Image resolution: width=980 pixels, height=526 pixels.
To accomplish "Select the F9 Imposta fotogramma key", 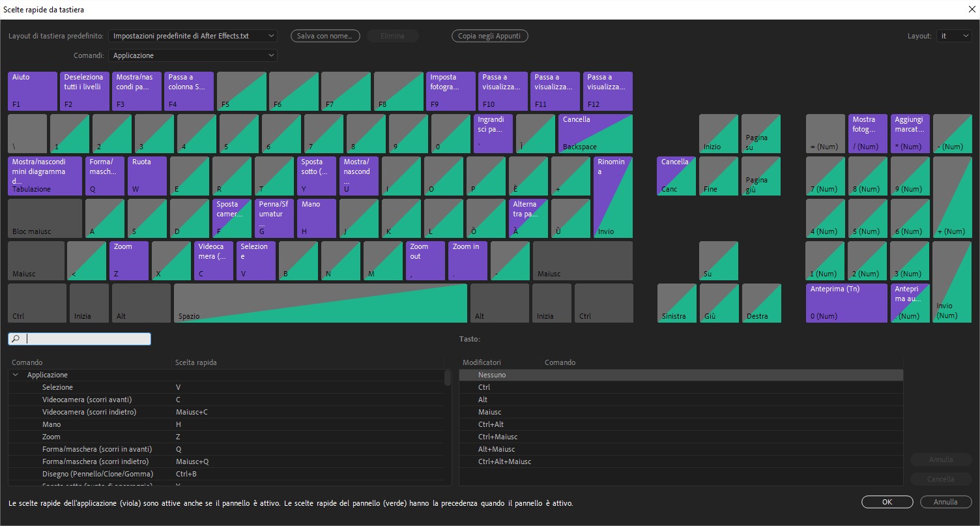I will pyautogui.click(x=451, y=91).
